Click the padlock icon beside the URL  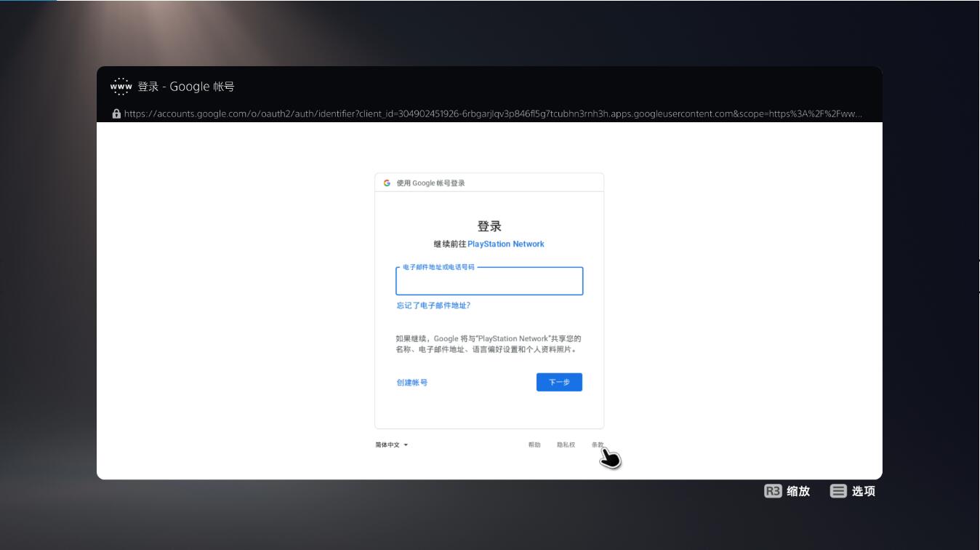click(116, 113)
